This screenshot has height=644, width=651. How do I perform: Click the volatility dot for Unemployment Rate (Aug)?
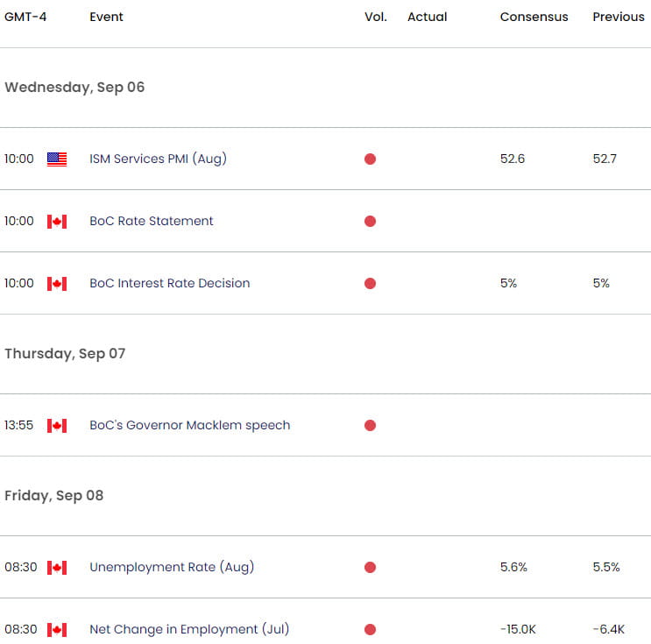click(370, 568)
